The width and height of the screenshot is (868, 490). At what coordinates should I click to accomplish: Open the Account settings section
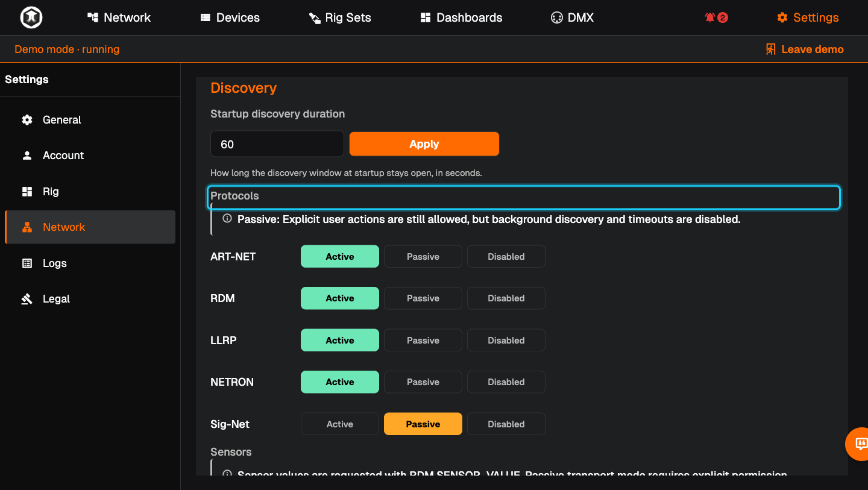pyautogui.click(x=90, y=155)
